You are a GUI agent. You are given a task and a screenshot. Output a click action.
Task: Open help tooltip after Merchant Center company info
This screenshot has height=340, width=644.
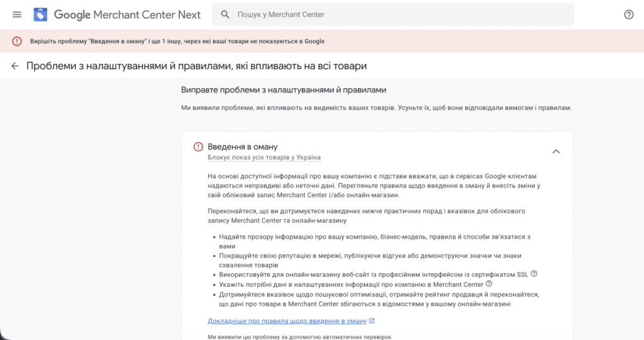point(489,284)
